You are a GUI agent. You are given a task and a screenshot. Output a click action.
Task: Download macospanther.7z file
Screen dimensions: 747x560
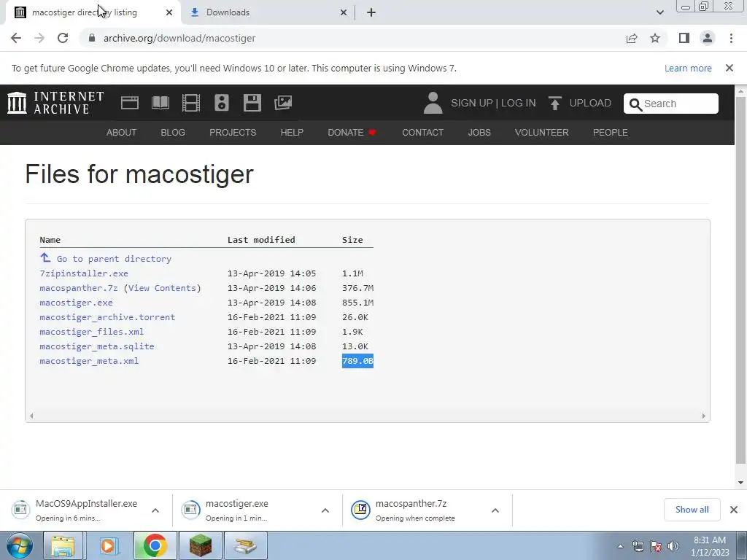[79, 288]
